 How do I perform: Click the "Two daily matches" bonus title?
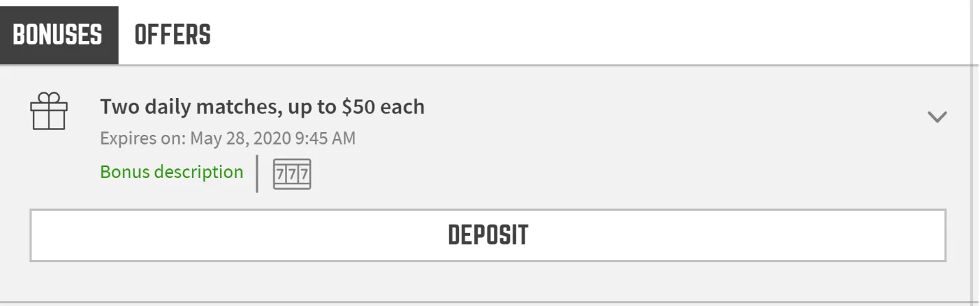[x=262, y=107]
